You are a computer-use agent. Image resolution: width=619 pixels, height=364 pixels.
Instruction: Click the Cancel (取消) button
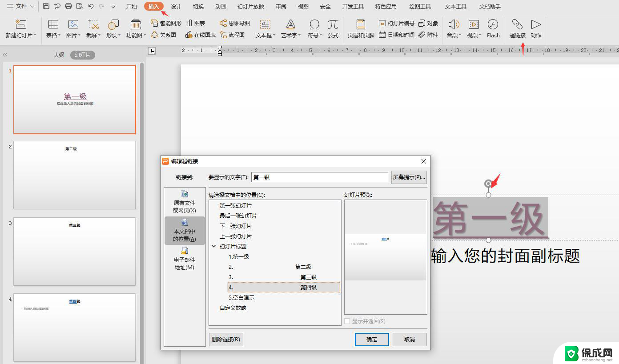coord(410,340)
